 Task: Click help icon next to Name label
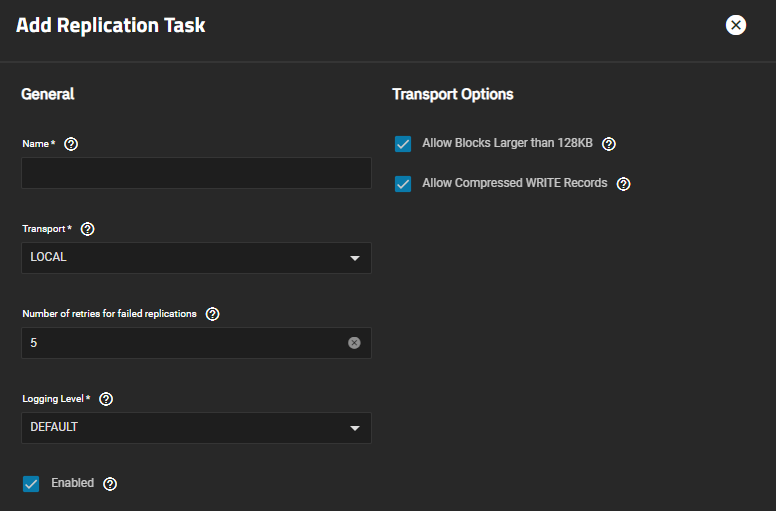[x=71, y=144]
